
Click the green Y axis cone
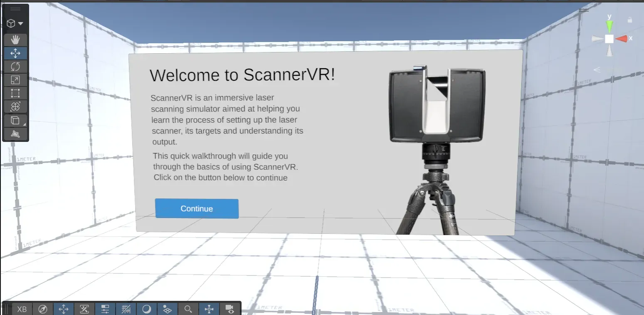[609, 27]
